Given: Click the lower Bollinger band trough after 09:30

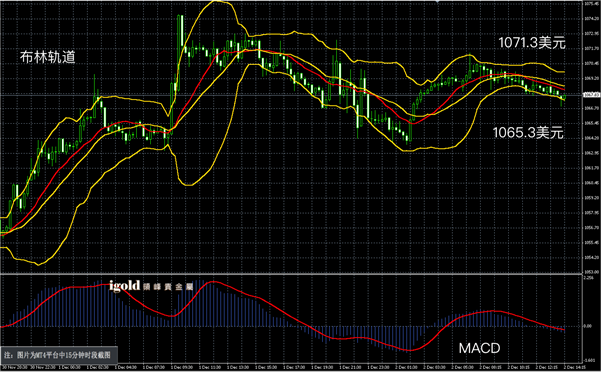Looking at the screenshot, I should [x=189, y=185].
